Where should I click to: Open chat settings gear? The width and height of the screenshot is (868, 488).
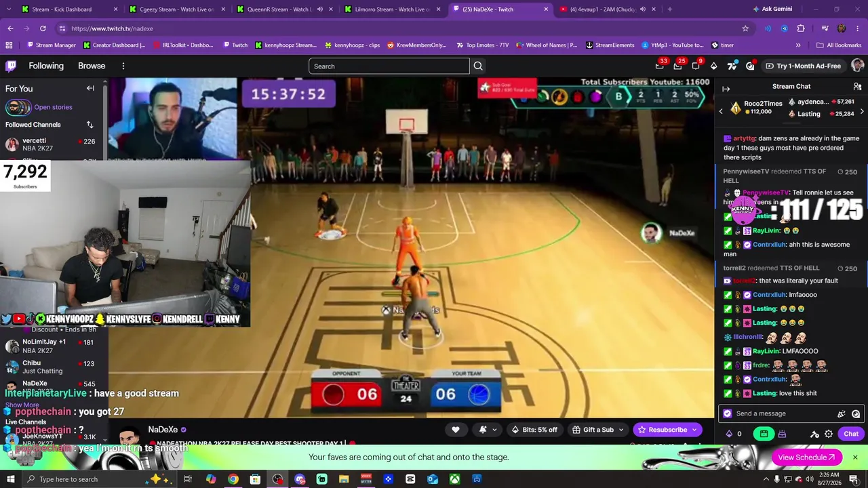tap(829, 434)
